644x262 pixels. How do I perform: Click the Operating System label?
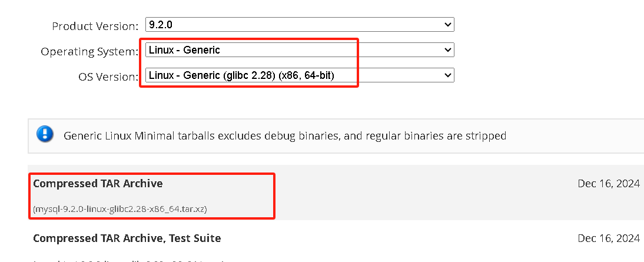point(89,52)
